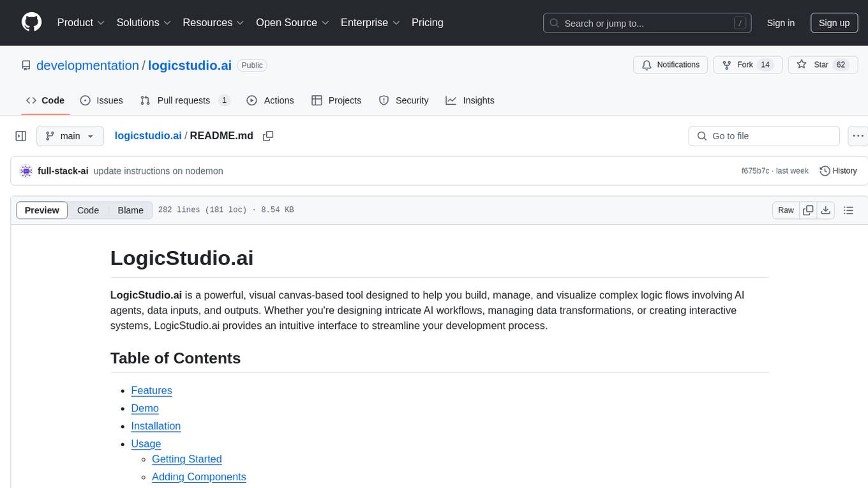Jump to Demo section

click(x=145, y=408)
